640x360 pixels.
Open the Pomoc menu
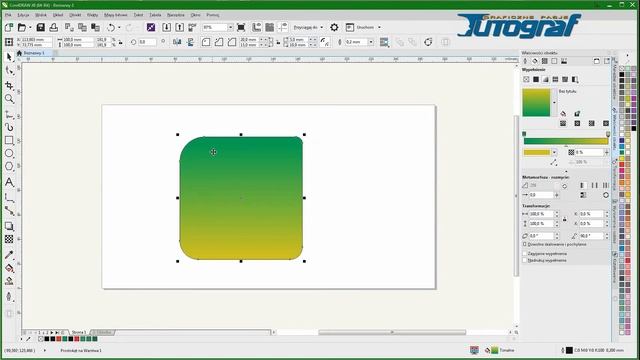click(x=213, y=15)
